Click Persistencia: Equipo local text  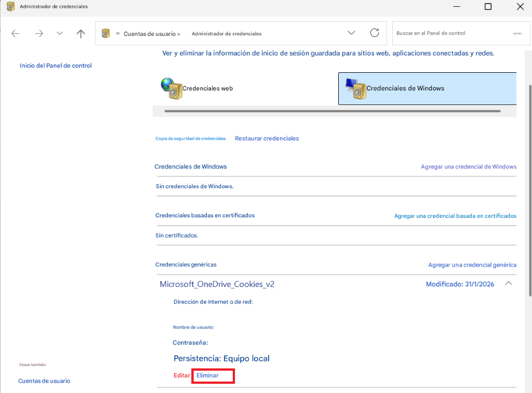click(x=221, y=358)
